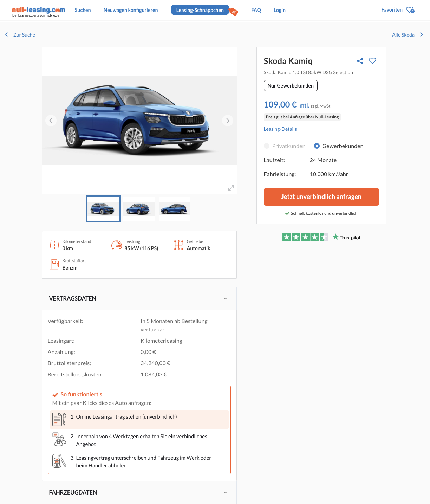Click the share icon next to Skoda Kamiq
The image size is (430, 504).
click(x=360, y=61)
